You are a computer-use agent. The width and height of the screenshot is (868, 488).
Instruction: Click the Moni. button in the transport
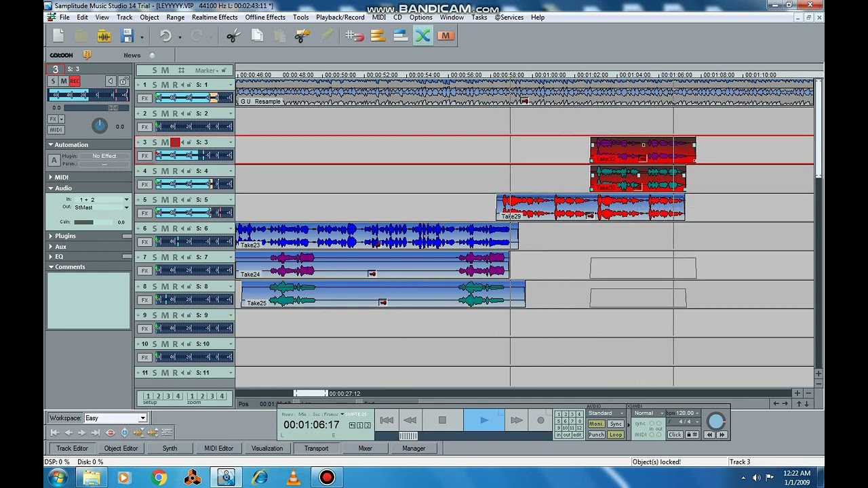596,424
